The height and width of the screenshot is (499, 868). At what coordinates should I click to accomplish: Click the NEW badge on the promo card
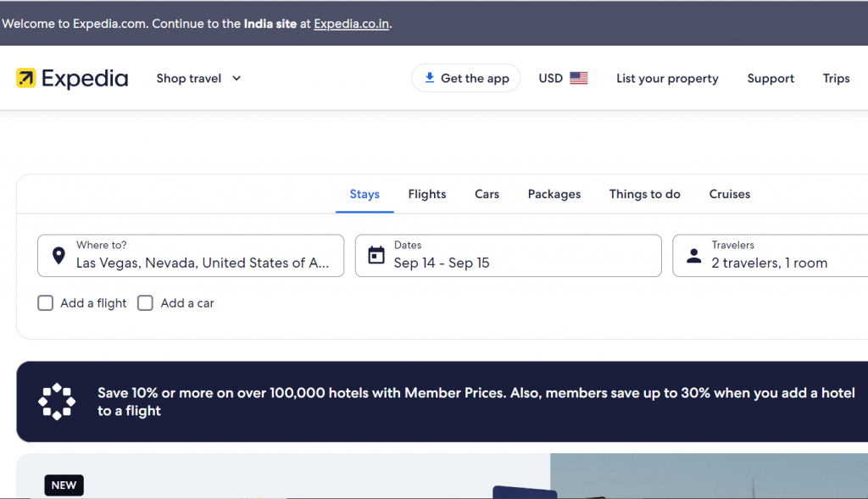click(64, 485)
